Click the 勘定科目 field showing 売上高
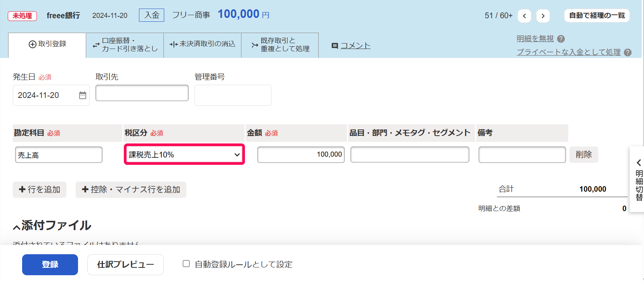The image size is (644, 283). 59,155
